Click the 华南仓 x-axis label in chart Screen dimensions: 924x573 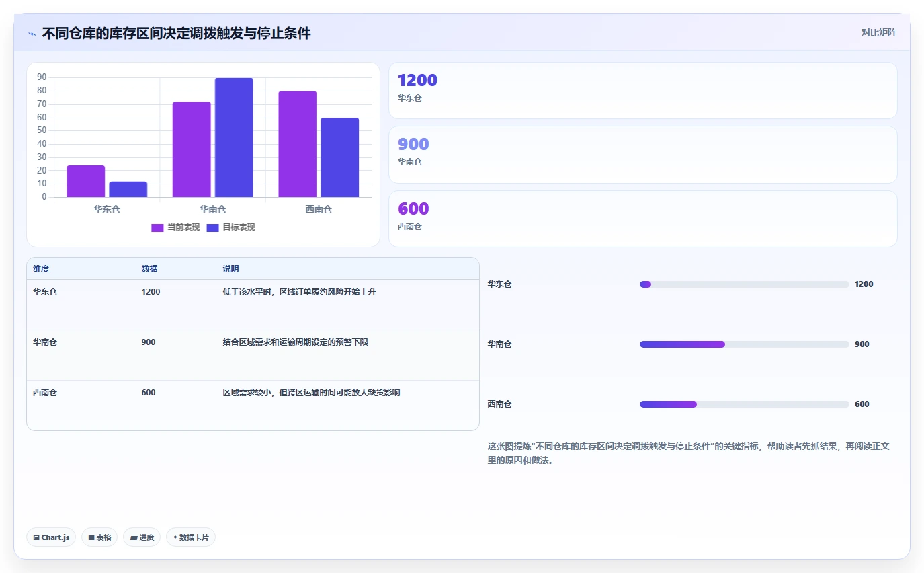213,209
